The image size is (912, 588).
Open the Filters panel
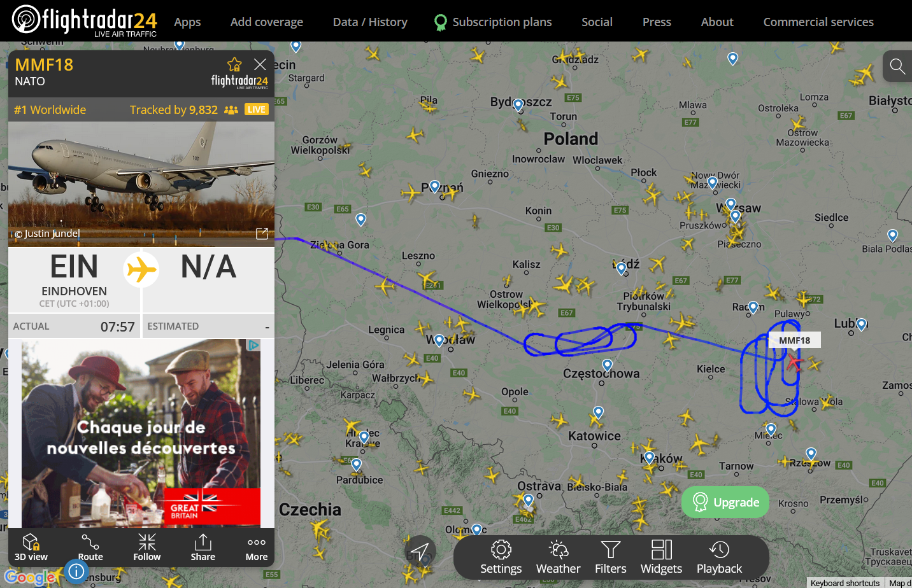tap(611, 557)
